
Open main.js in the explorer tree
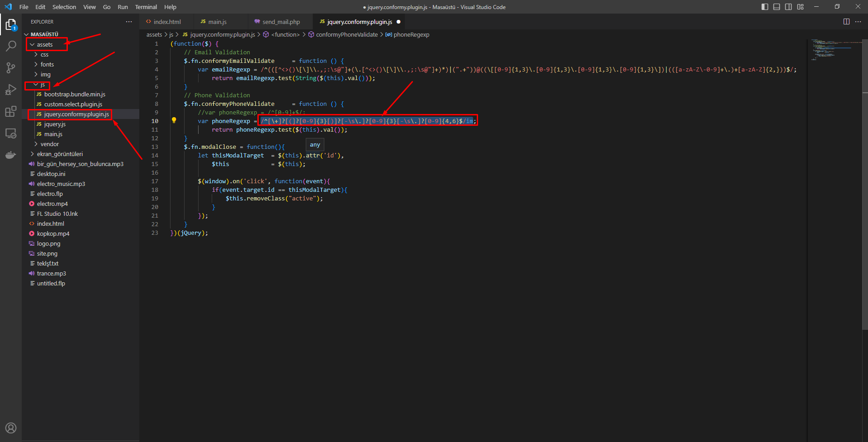pos(53,134)
